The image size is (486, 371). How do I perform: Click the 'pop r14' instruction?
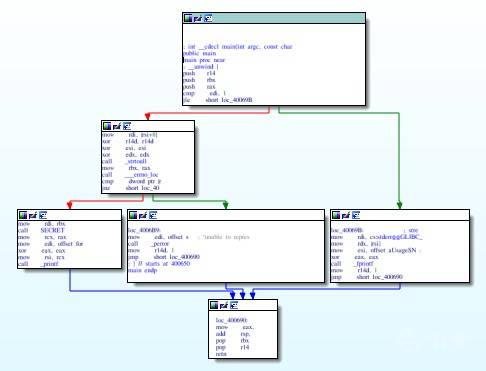(x=232, y=347)
